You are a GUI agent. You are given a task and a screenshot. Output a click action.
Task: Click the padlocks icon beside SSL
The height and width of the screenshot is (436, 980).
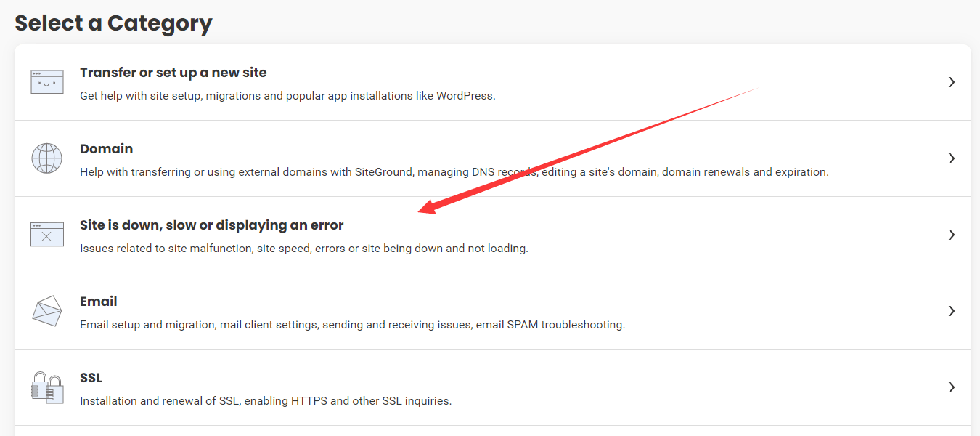47,387
